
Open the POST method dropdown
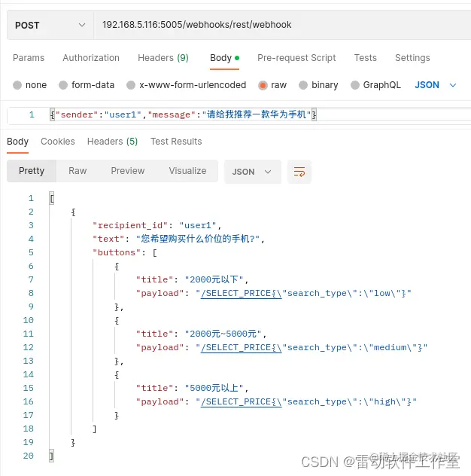click(50, 25)
